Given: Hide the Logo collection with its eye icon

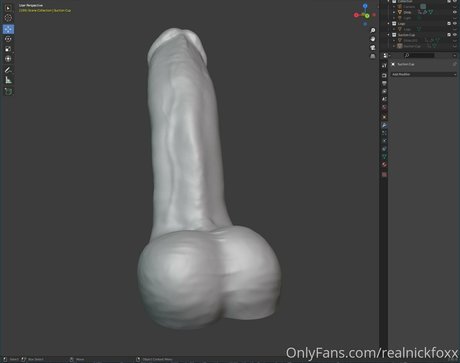Looking at the screenshot, I should (455, 24).
